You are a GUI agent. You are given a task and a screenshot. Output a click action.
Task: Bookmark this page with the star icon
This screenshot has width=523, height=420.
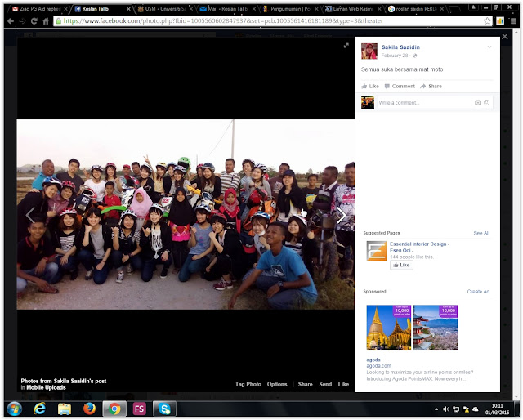point(487,21)
